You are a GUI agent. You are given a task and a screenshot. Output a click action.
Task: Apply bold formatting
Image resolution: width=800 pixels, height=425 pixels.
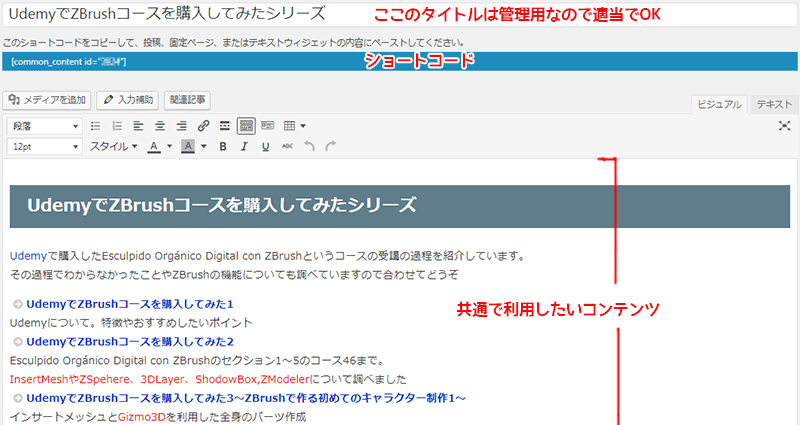tap(222, 147)
